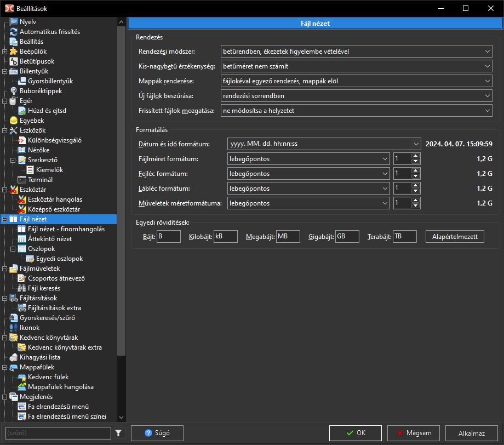Click the filter funnel icon beside search box

[119, 433]
